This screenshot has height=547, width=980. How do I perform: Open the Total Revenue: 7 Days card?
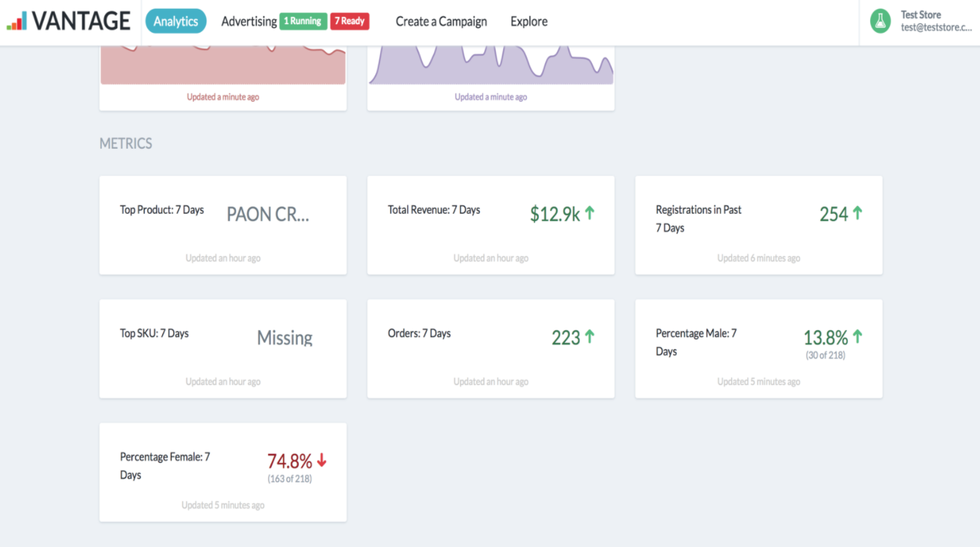click(491, 226)
